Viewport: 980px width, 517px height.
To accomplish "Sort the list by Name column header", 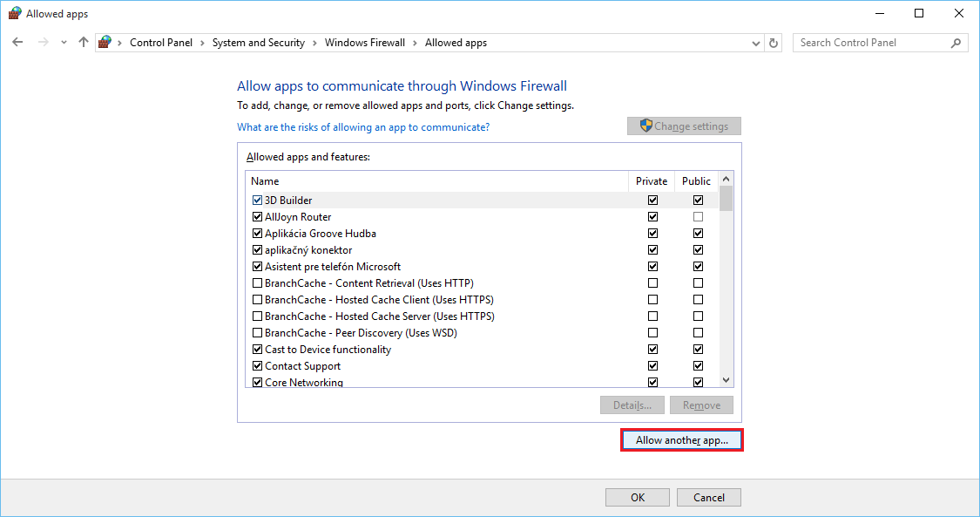I will pyautogui.click(x=436, y=181).
